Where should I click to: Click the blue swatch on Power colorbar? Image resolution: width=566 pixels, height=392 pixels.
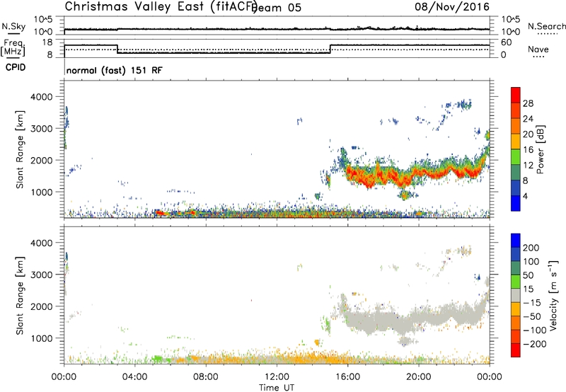pyautogui.click(x=516, y=203)
